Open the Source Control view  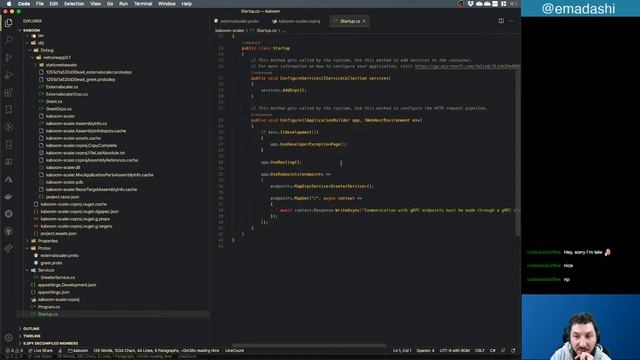(9, 58)
